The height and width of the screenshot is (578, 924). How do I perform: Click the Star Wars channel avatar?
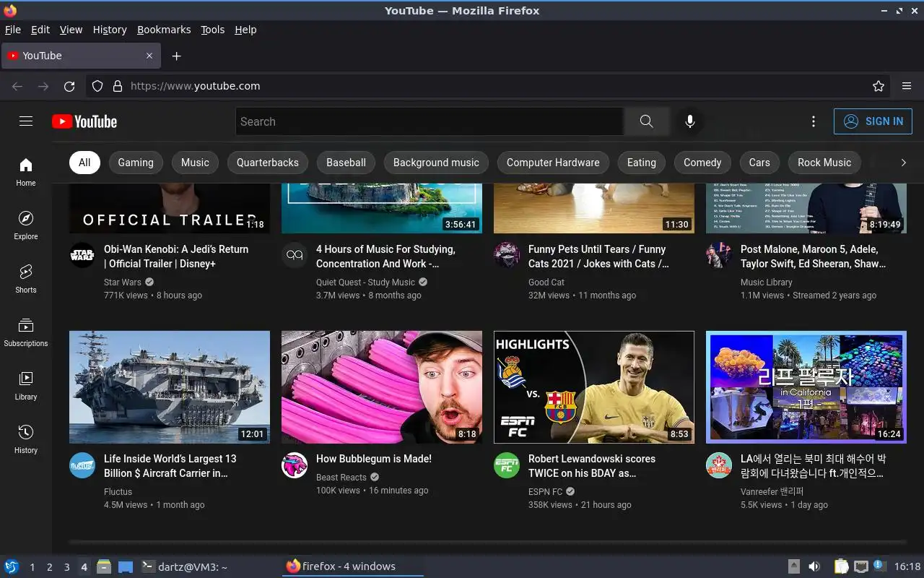coord(82,255)
